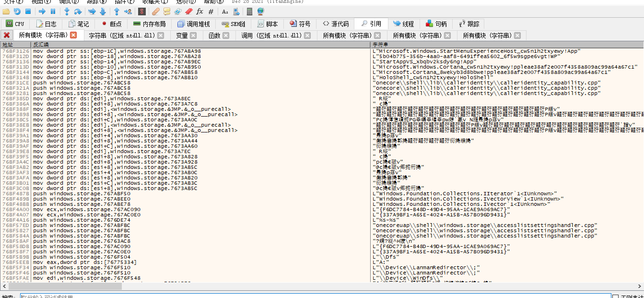Click the Trace Over icon
The width and height of the screenshot is (644, 298).
(x=102, y=11)
